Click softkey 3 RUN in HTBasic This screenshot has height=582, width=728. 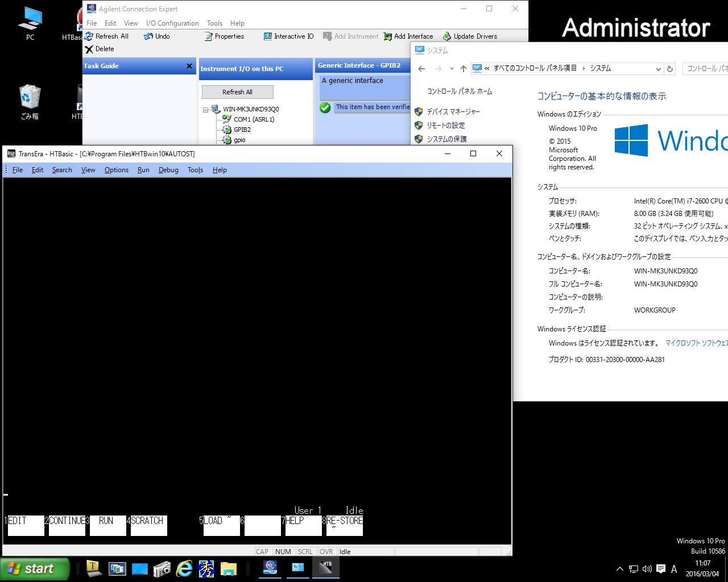107,525
